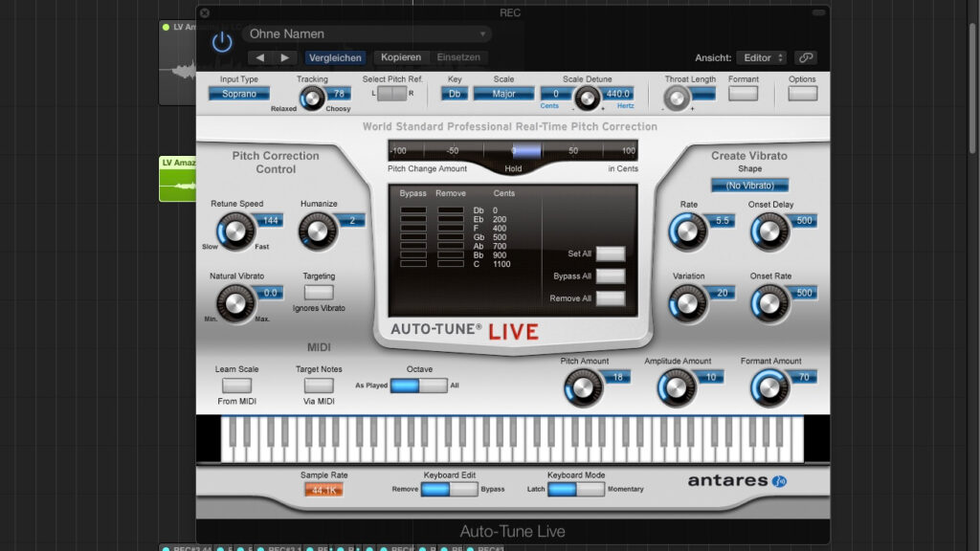Click the Formant Amount knob
Viewport: 980px width, 551px height.
[769, 388]
